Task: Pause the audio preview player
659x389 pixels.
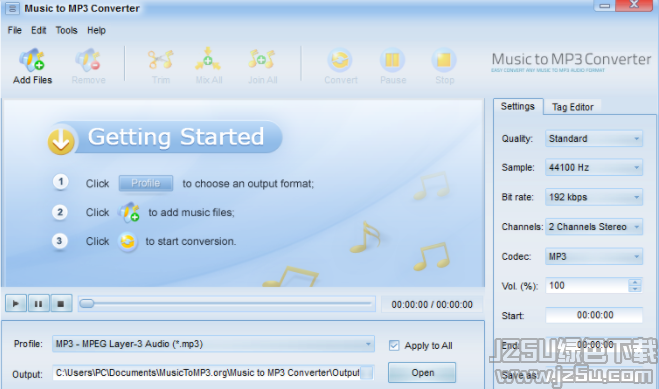Action: point(38,303)
